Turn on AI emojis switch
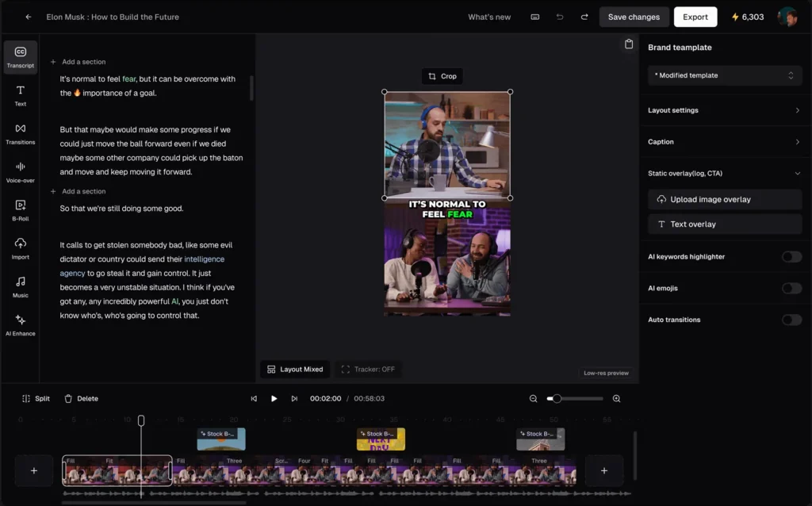The image size is (812, 506). coord(791,289)
